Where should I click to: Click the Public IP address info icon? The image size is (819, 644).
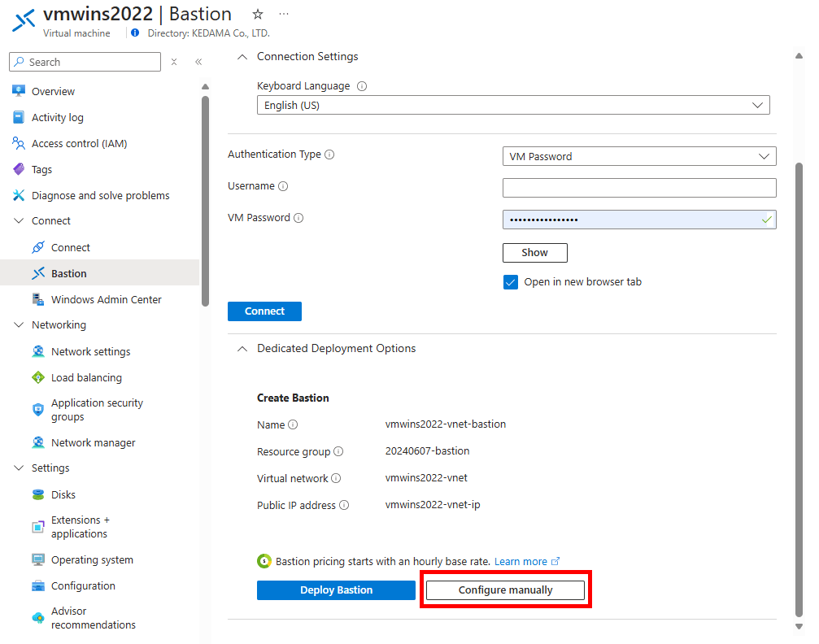[x=344, y=505]
